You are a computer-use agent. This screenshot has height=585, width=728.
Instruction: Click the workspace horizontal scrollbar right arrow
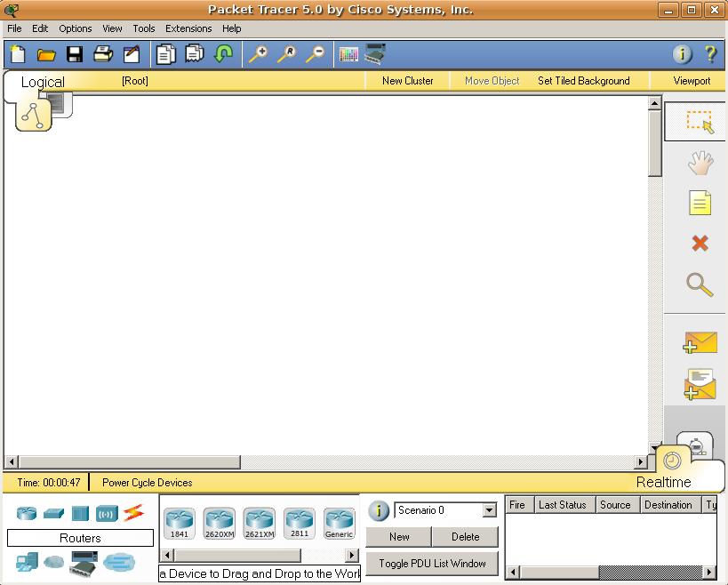coord(641,461)
